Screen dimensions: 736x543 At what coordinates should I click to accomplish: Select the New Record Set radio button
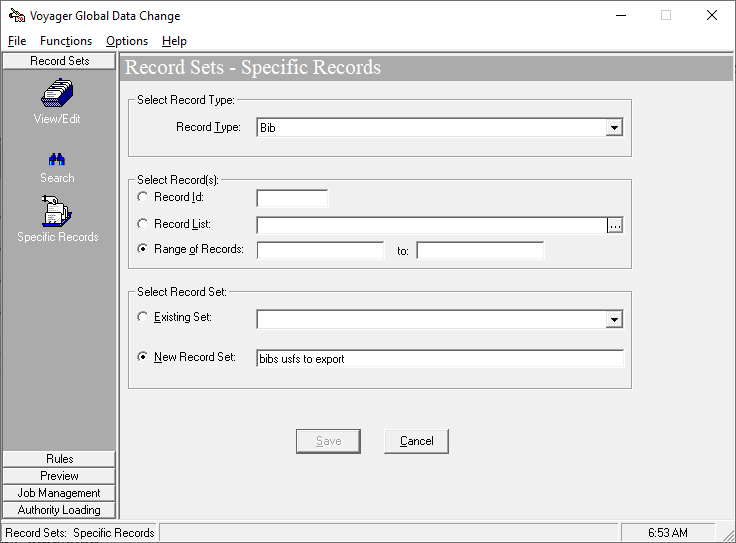coord(143,358)
